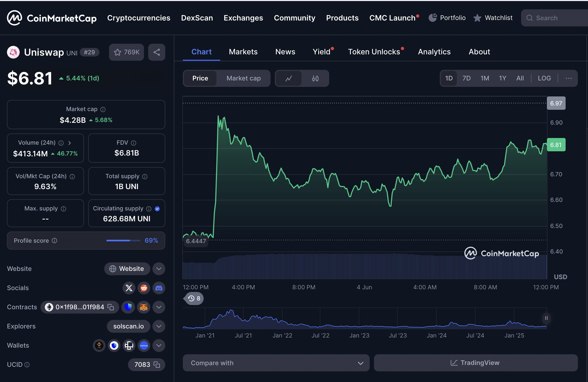Show Circulating supply info tooltip
588x382 pixels.
pyautogui.click(x=149, y=209)
